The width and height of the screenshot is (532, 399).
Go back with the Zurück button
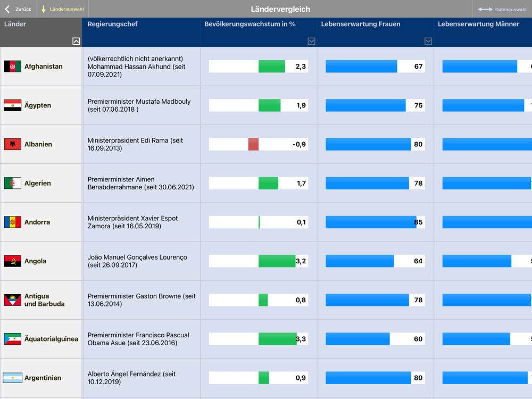[x=18, y=9]
